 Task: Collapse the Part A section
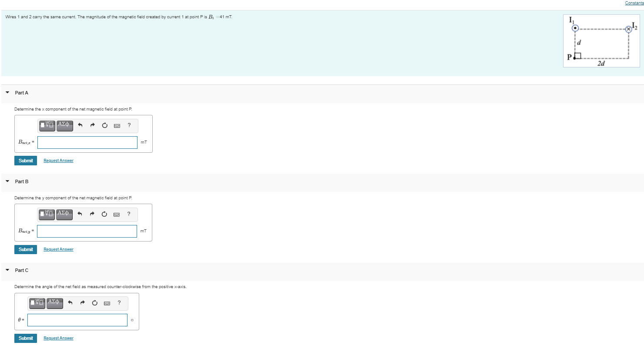pos(7,93)
